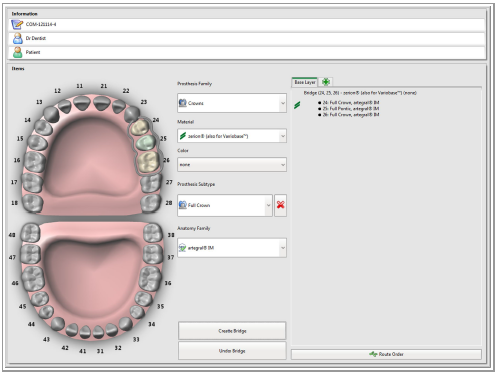This screenshot has height=377, width=499.
Task: Switch to the Base Layer tab
Action: point(305,82)
